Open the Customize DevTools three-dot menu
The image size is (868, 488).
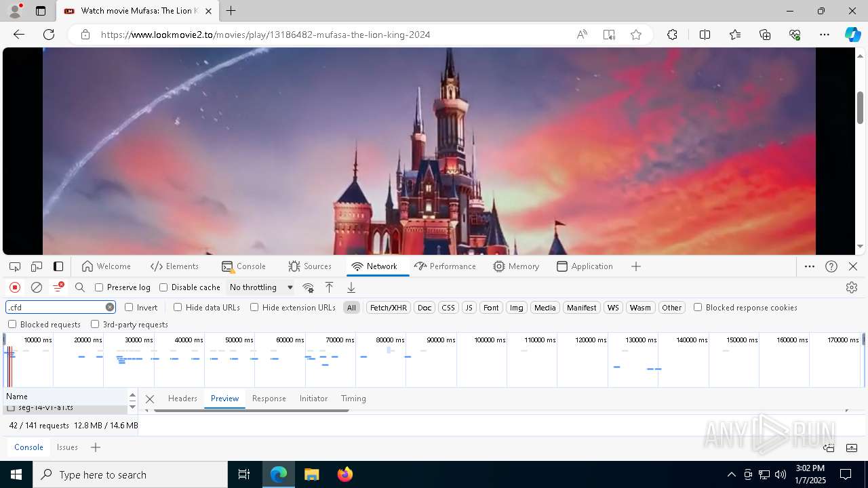point(810,266)
